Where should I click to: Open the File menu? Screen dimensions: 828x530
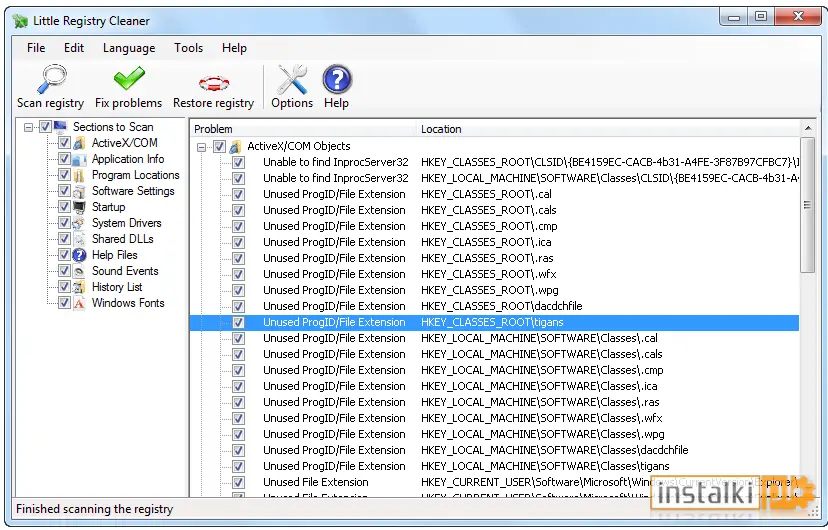pyautogui.click(x=36, y=48)
